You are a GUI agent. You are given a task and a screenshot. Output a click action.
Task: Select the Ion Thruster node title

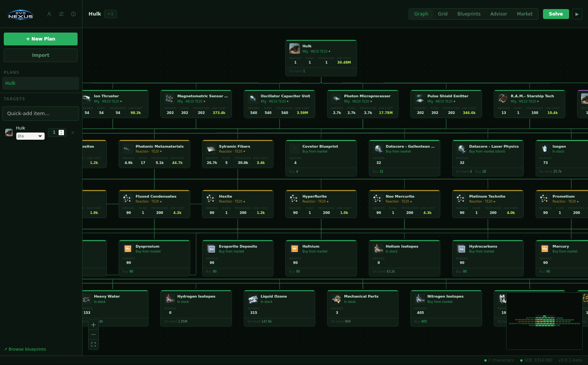pyautogui.click(x=106, y=96)
